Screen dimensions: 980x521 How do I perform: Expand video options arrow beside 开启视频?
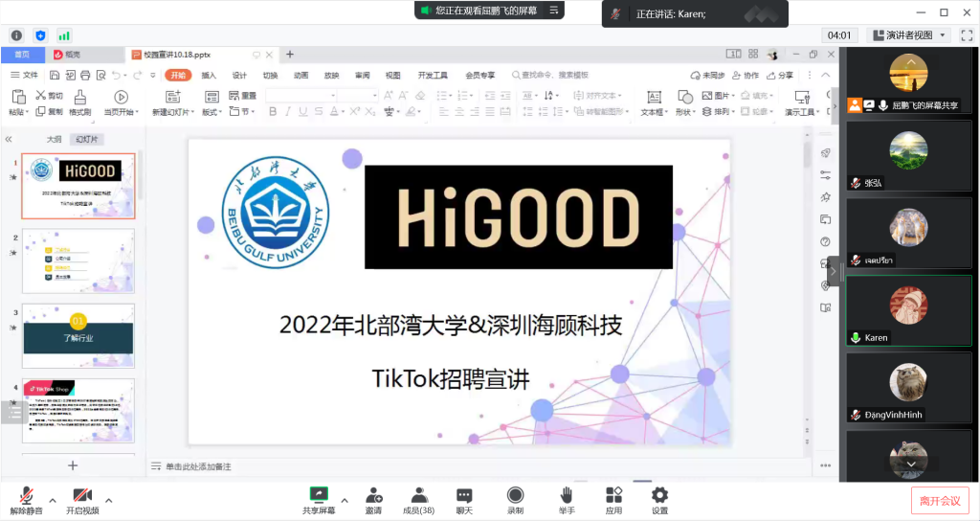[x=108, y=500]
